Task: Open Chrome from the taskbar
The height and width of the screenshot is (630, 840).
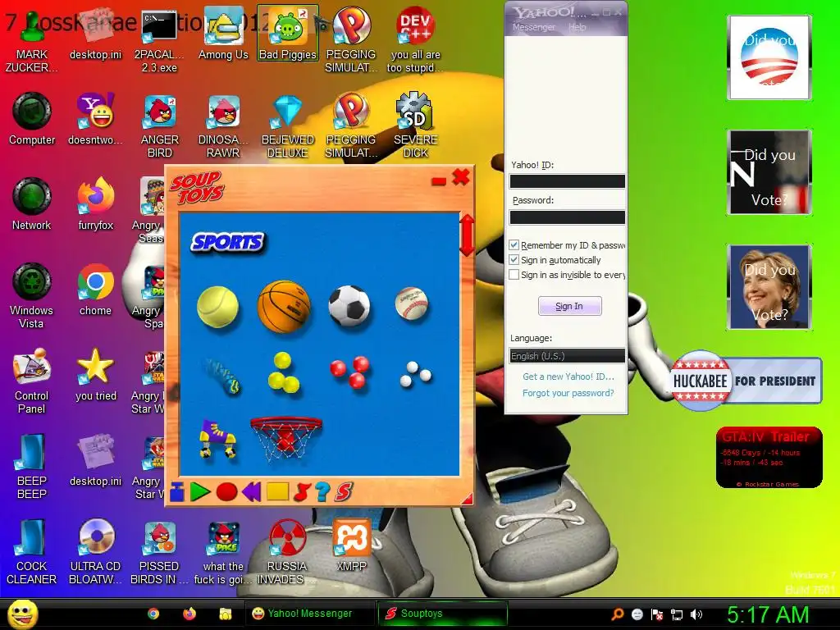Action: tap(153, 614)
